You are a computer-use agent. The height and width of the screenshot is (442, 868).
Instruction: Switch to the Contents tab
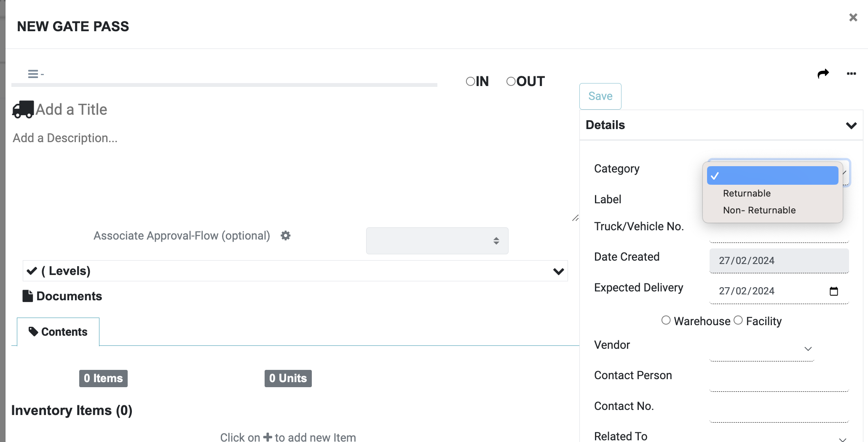58,332
